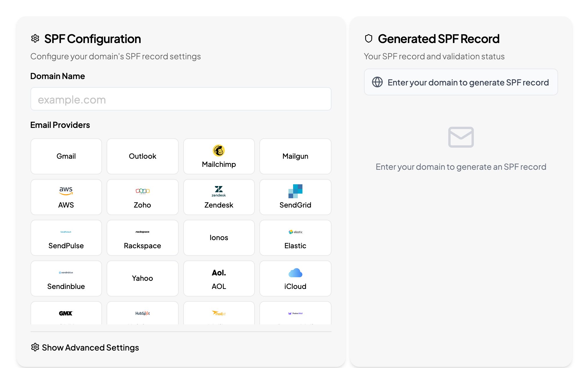This screenshot has width=588, height=368.
Task: Click the Elastic label text
Action: [x=295, y=246]
